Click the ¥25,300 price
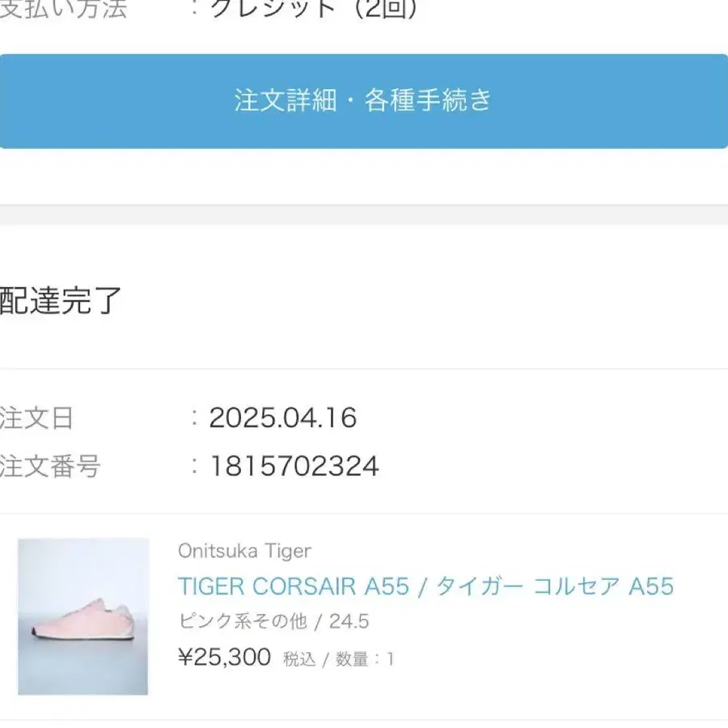This screenshot has width=728, height=728. tap(225, 657)
